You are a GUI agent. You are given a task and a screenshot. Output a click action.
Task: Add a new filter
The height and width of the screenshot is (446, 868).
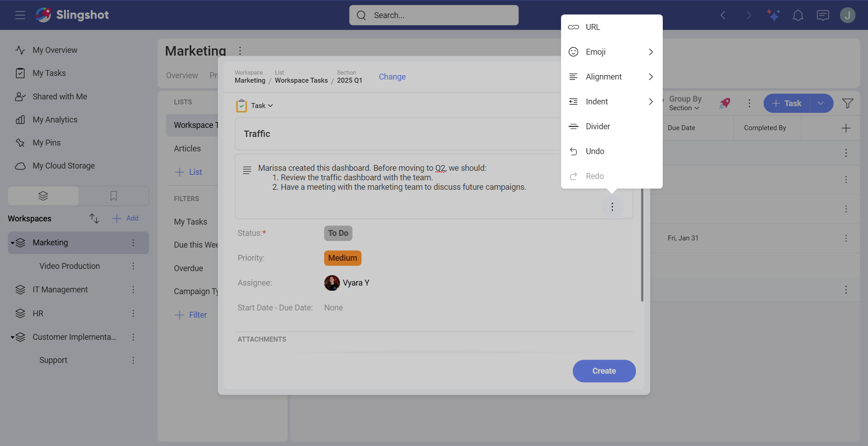(191, 315)
